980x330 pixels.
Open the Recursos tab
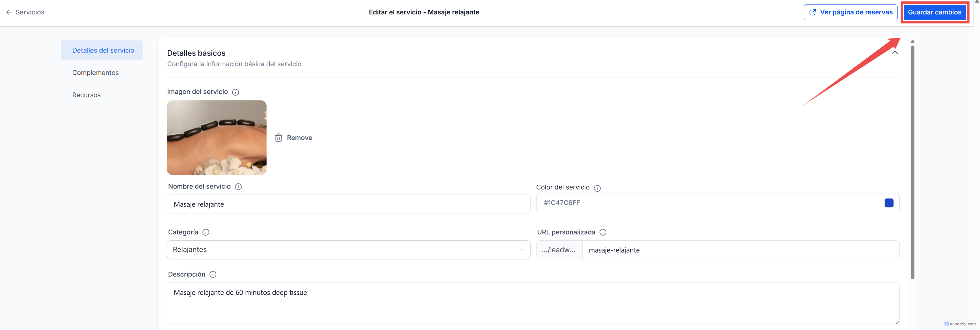pyautogui.click(x=86, y=95)
